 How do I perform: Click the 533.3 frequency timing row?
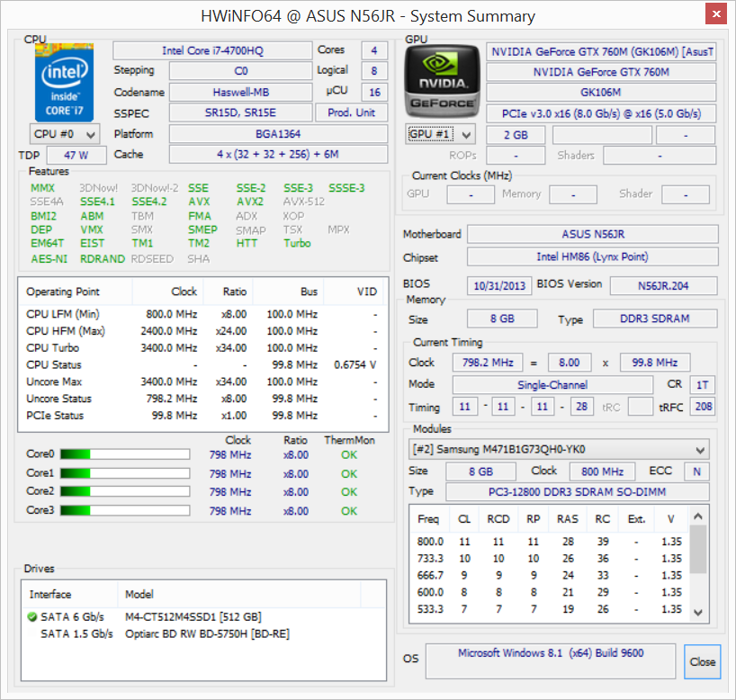click(x=549, y=609)
